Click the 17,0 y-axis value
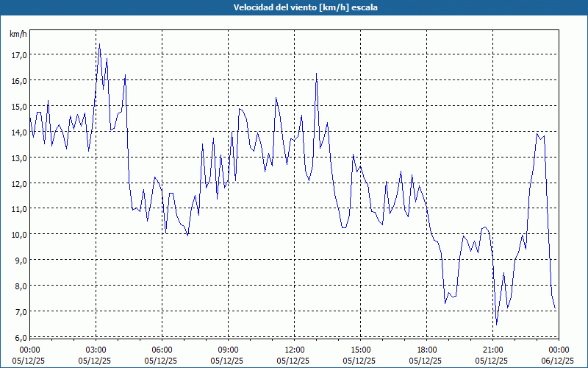 click(x=20, y=55)
